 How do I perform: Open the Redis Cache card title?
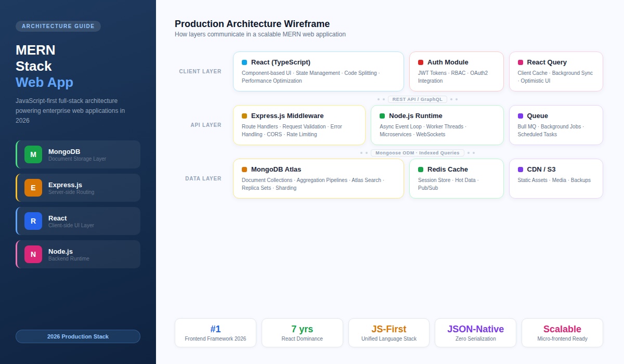click(x=448, y=170)
